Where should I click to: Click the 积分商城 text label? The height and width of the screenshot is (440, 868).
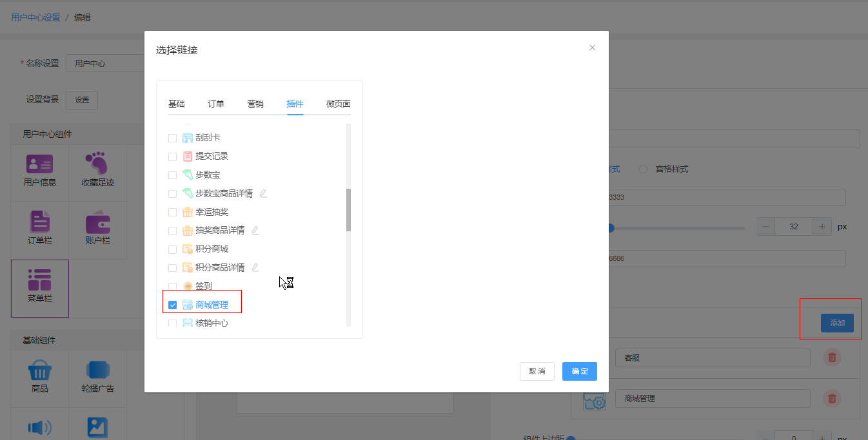(x=212, y=249)
